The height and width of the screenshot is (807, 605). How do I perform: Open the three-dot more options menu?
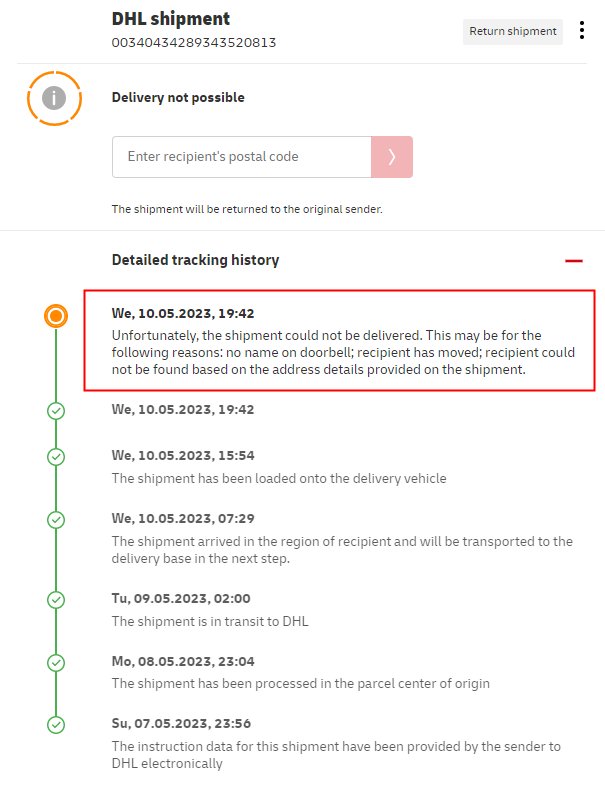(582, 31)
